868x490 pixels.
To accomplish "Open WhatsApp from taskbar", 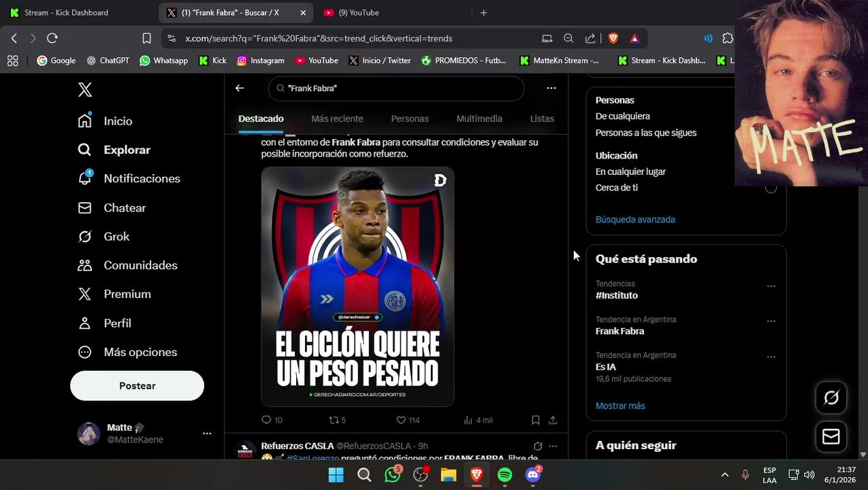I will point(393,474).
